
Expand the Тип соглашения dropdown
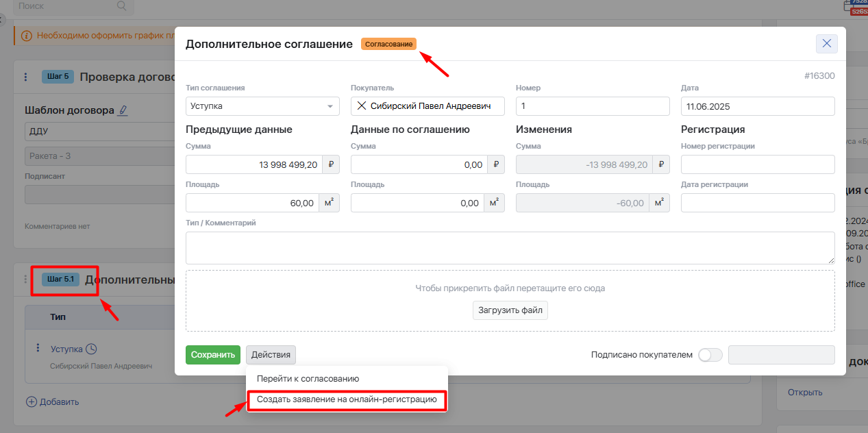pos(262,106)
